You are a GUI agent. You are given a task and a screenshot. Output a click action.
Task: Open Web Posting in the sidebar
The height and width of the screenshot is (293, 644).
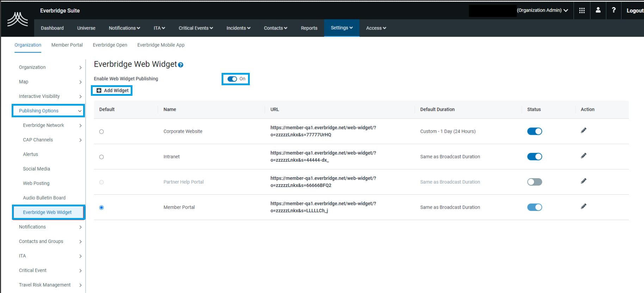[x=36, y=183]
